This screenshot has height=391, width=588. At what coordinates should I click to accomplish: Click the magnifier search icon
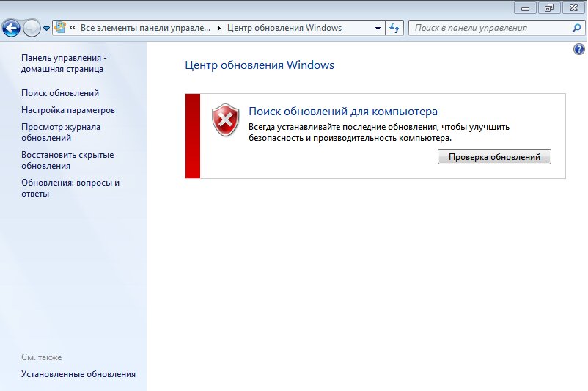coord(577,28)
